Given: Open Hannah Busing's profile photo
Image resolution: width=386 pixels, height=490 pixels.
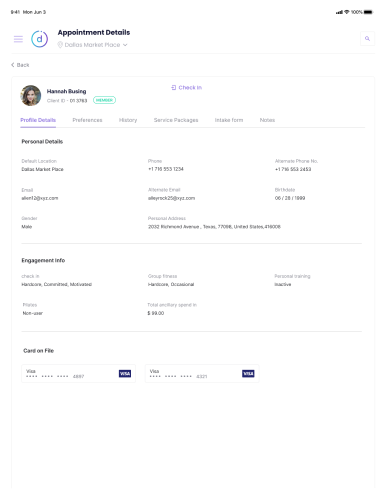Looking at the screenshot, I should pyautogui.click(x=31, y=95).
